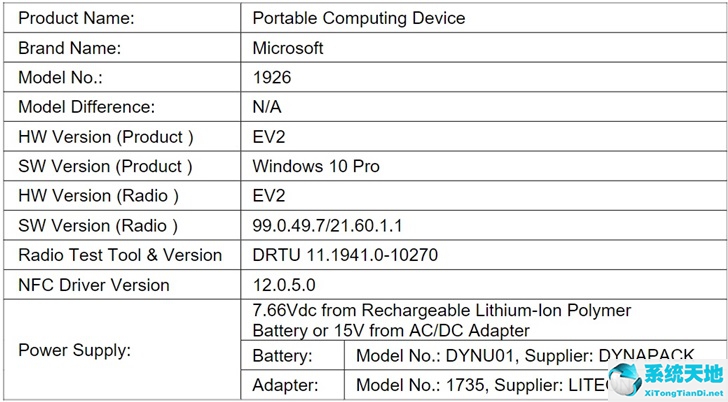
Task: Click the NFC driver value 12.0.5.0
Action: coord(284,285)
